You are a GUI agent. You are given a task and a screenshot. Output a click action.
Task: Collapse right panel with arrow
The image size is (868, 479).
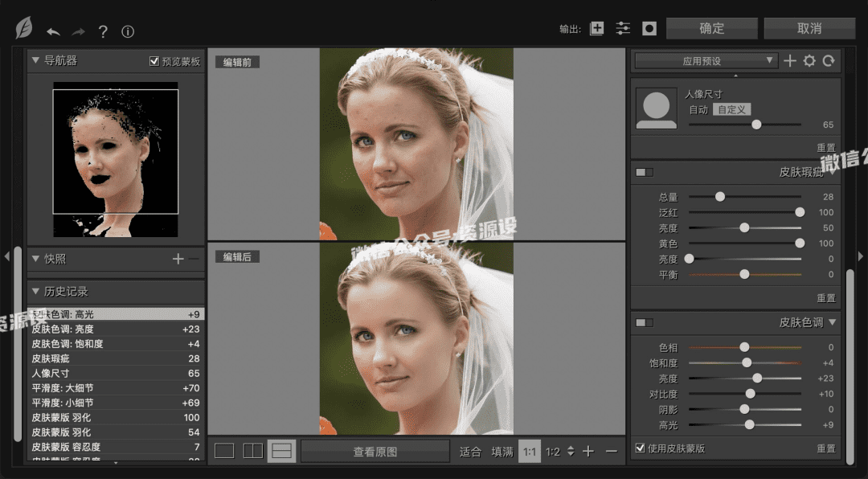click(861, 256)
